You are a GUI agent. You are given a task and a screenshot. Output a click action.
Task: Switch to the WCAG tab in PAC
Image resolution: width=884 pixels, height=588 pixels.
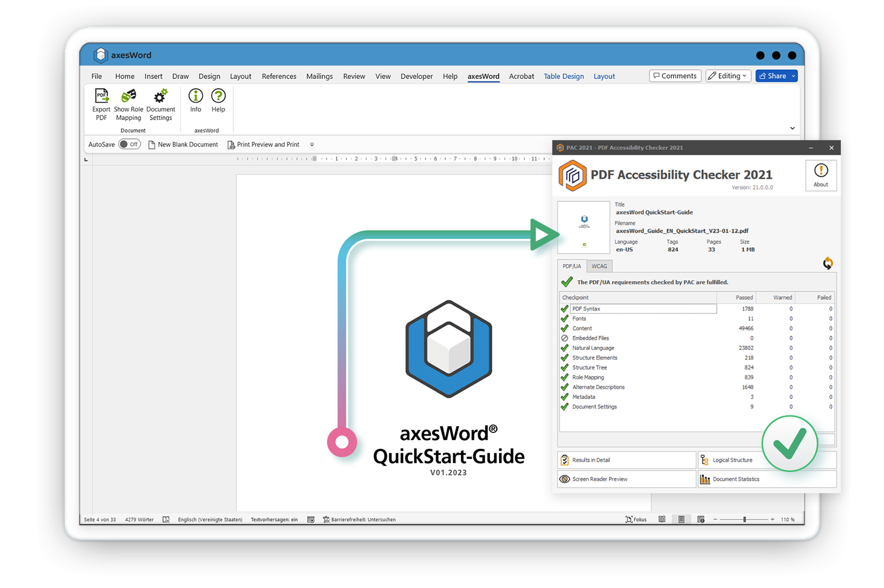[x=600, y=266]
